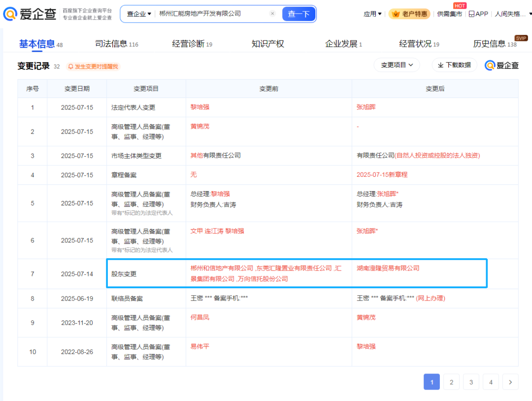Click 市场主体类型变更 cell
The height and width of the screenshot is (401, 532).
click(x=146, y=156)
